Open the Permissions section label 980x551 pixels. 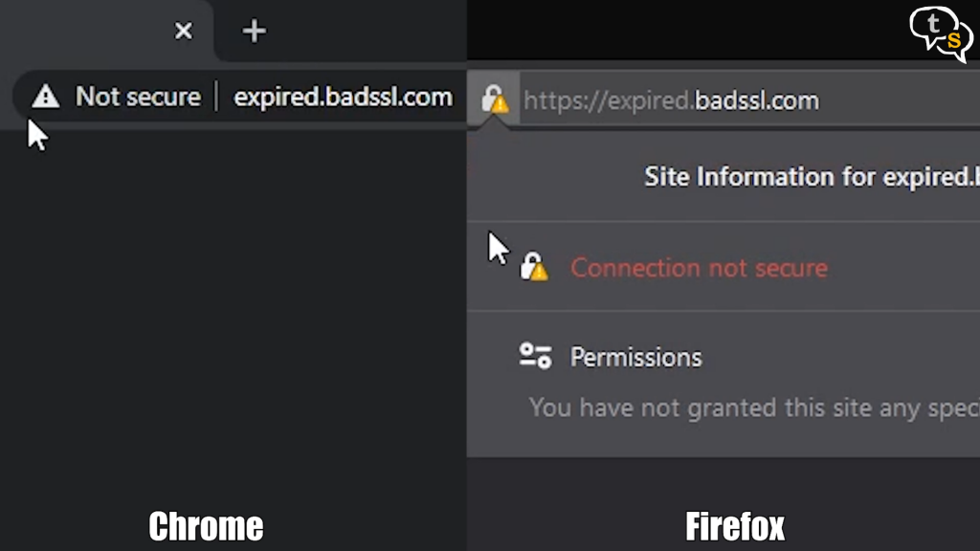click(x=635, y=357)
